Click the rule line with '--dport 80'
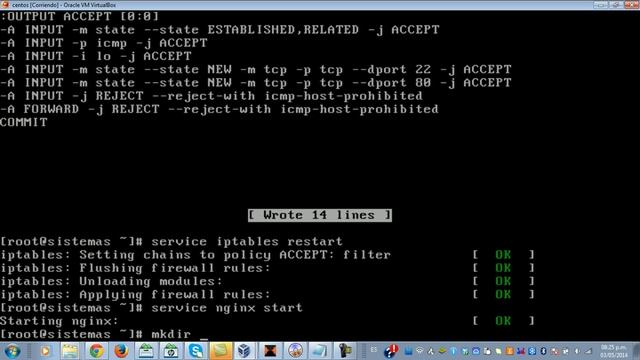 256,82
